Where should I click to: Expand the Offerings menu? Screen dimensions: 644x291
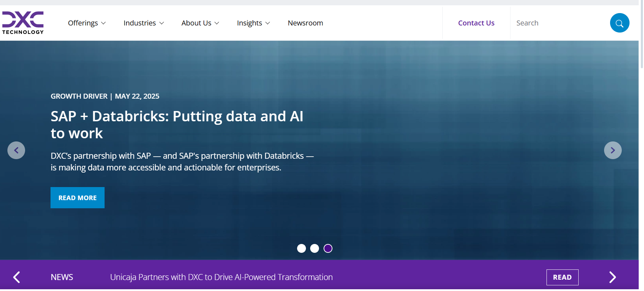tap(87, 23)
